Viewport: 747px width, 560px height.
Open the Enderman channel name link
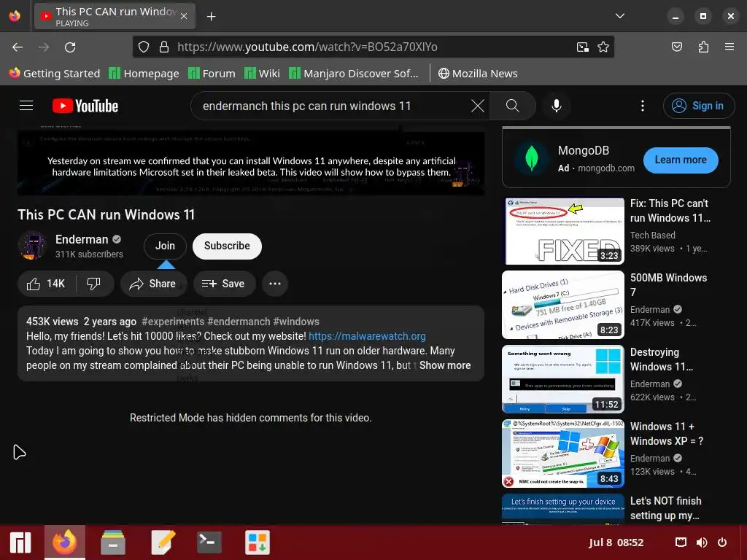82,239
